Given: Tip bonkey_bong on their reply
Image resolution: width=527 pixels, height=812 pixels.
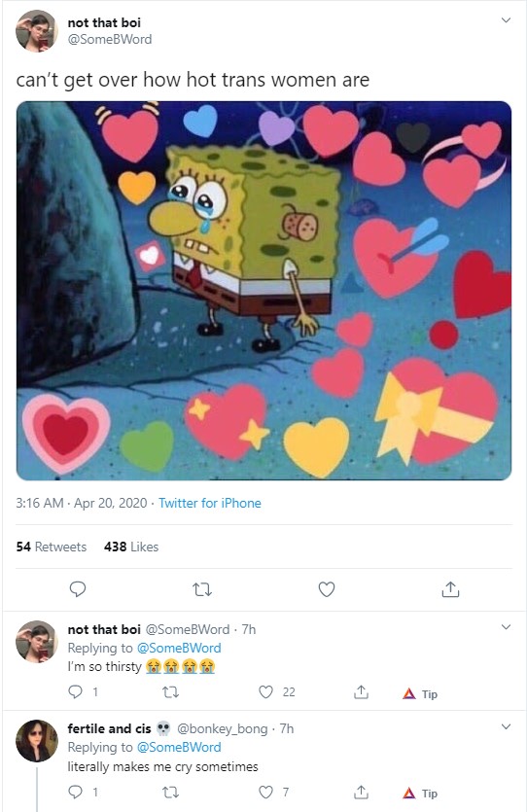Looking at the screenshot, I should click(420, 794).
